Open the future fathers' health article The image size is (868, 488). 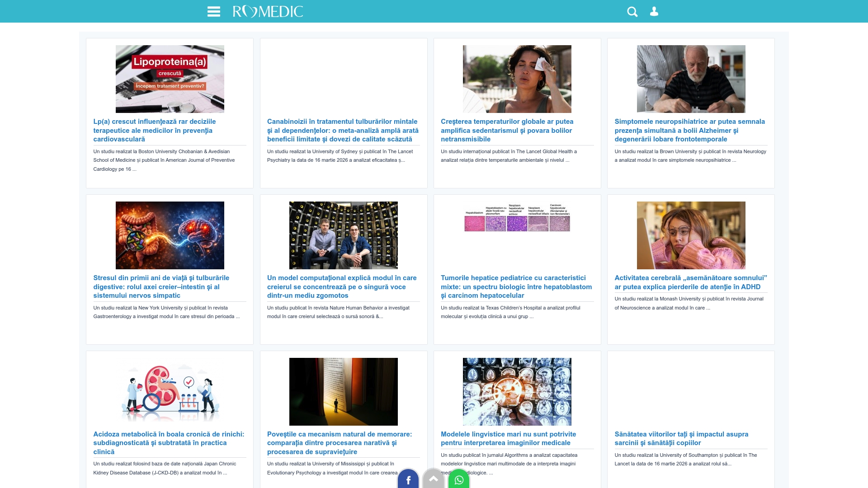(x=681, y=438)
